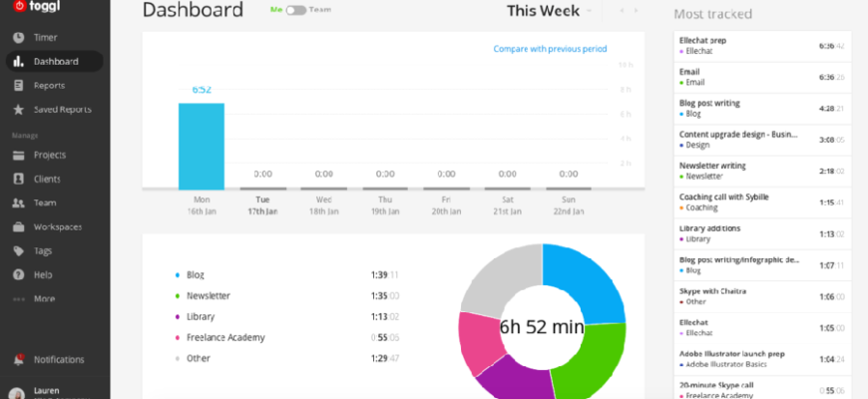Click the Blog legend color dot
Screen dimensions: 868x399
[178, 274]
